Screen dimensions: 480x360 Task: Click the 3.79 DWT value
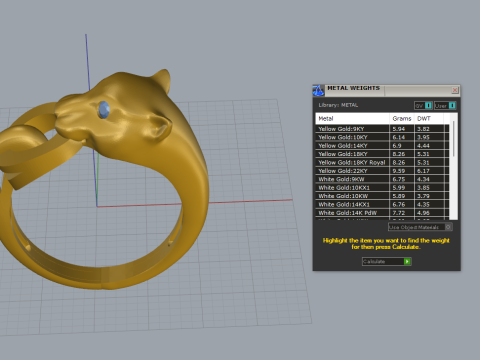pos(423,196)
